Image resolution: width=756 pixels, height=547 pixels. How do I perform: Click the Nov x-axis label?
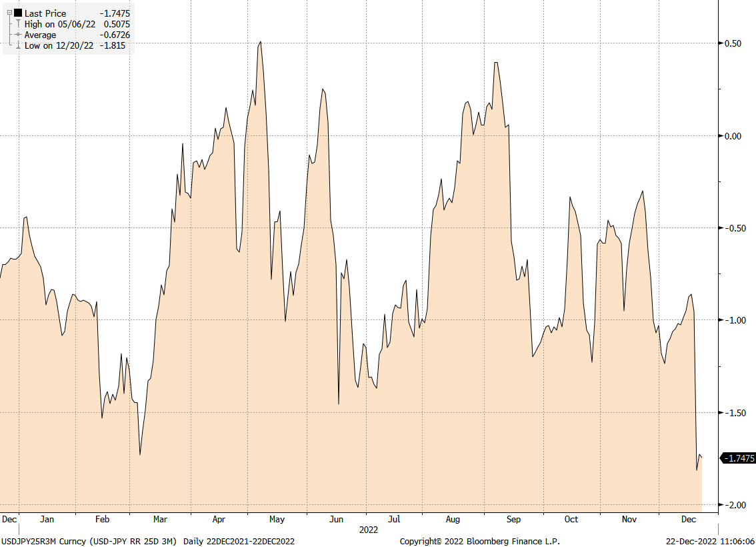pyautogui.click(x=629, y=520)
